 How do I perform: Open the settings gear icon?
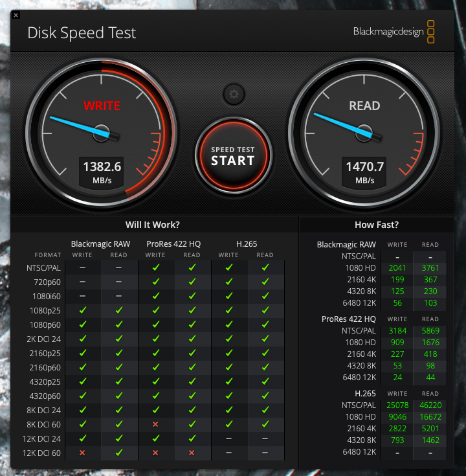pyautogui.click(x=234, y=94)
